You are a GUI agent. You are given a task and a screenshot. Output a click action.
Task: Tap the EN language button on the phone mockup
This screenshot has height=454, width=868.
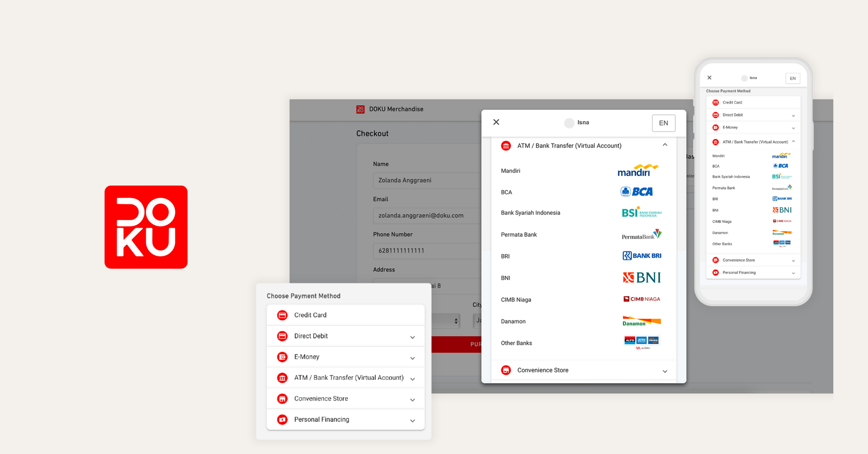793,79
